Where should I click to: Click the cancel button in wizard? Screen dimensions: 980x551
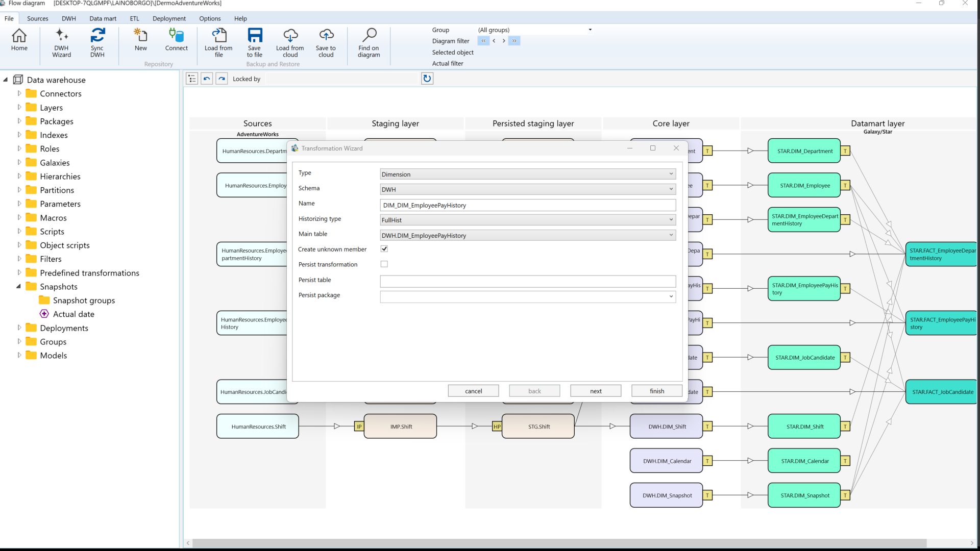click(x=473, y=391)
